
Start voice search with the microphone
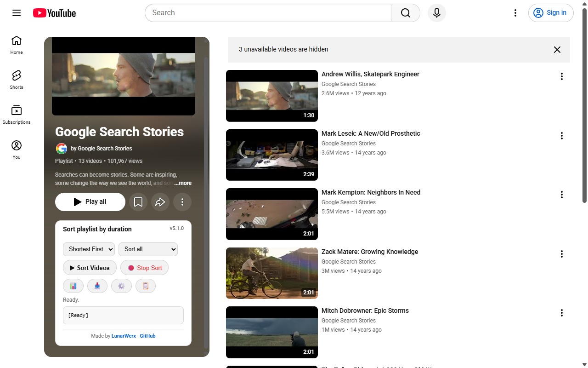pyautogui.click(x=437, y=13)
